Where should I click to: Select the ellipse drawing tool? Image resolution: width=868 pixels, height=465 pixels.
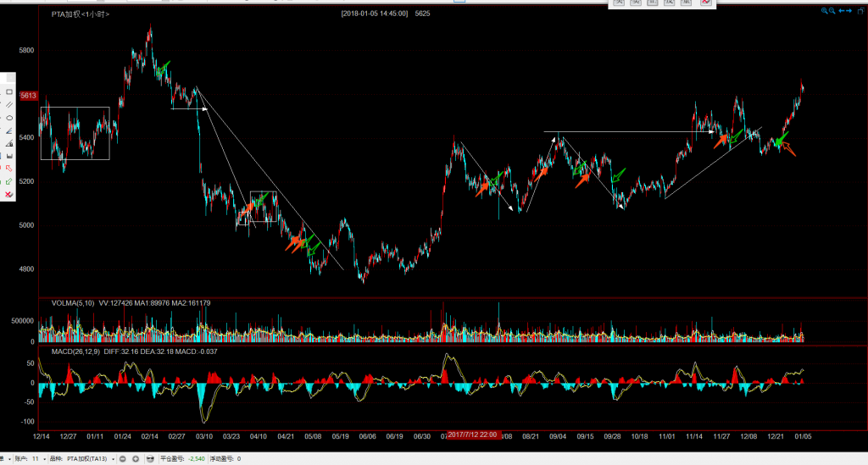pyautogui.click(x=9, y=118)
